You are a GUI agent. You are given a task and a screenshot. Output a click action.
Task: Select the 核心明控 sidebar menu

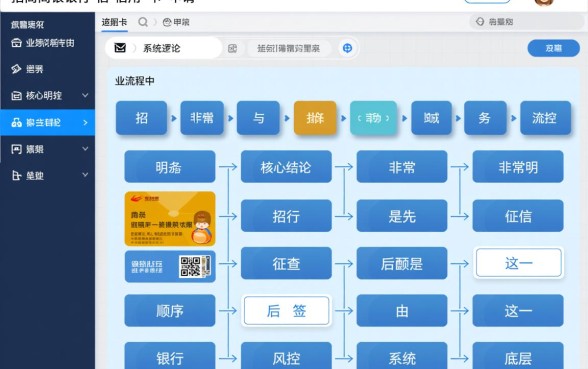tap(47, 96)
